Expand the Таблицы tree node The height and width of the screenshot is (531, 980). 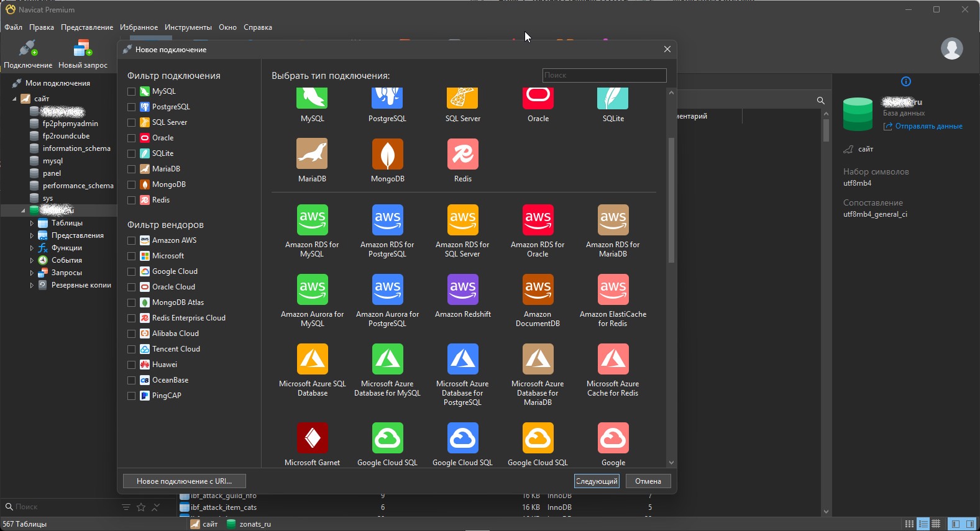click(32, 223)
